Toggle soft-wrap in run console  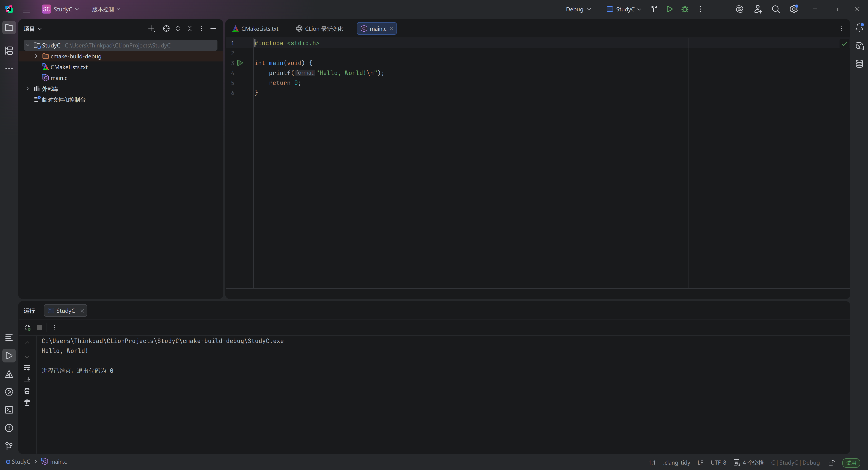[x=27, y=368]
